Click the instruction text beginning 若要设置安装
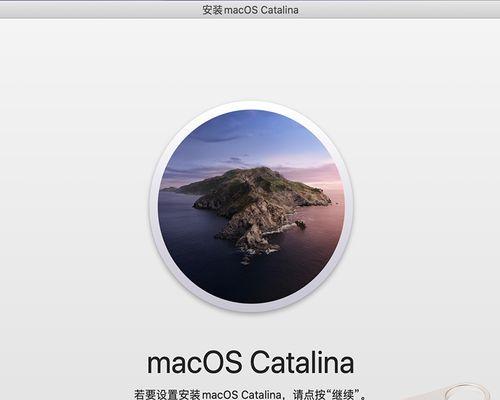The width and height of the screenshot is (500, 400). (x=250, y=395)
